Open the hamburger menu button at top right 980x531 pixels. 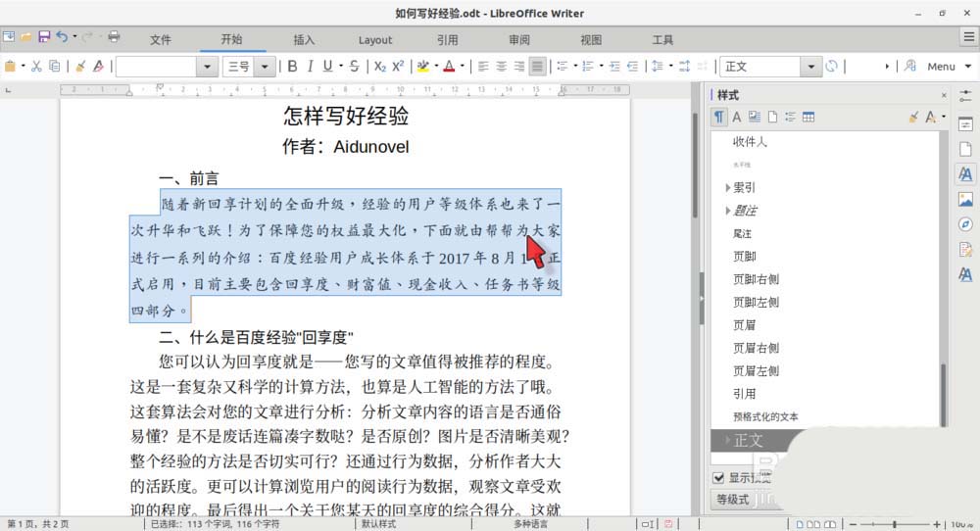(x=969, y=37)
